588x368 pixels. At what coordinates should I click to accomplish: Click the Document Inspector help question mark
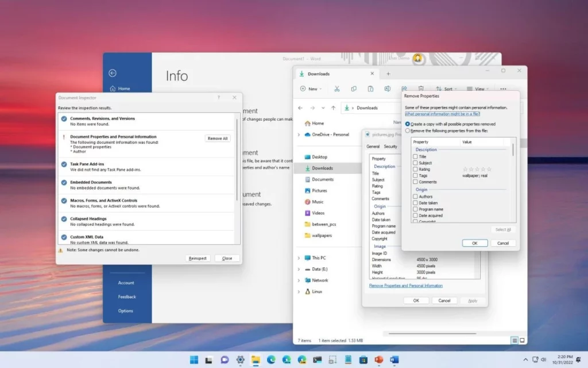(219, 98)
